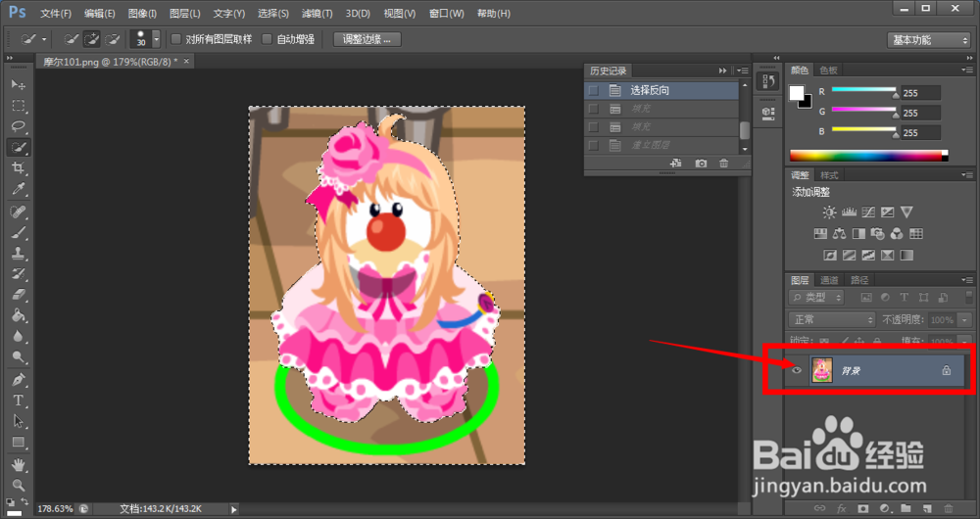Select the Move tool
This screenshot has height=519, width=980.
point(18,84)
